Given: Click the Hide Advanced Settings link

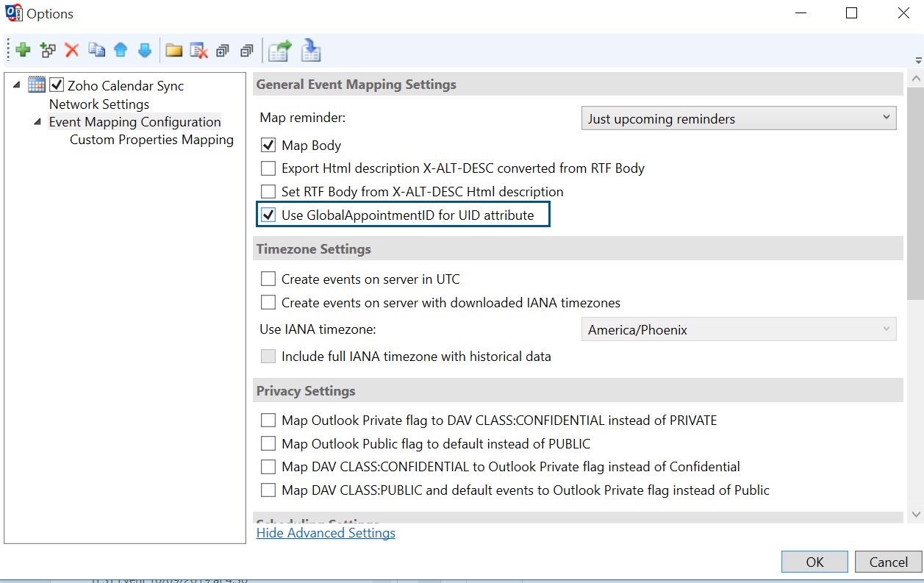Looking at the screenshot, I should 326,533.
